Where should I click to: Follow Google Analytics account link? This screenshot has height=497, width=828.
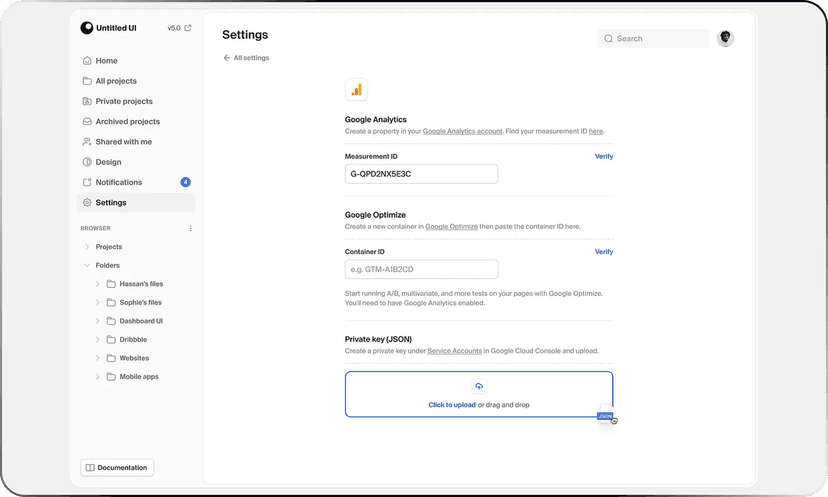pyautogui.click(x=463, y=131)
